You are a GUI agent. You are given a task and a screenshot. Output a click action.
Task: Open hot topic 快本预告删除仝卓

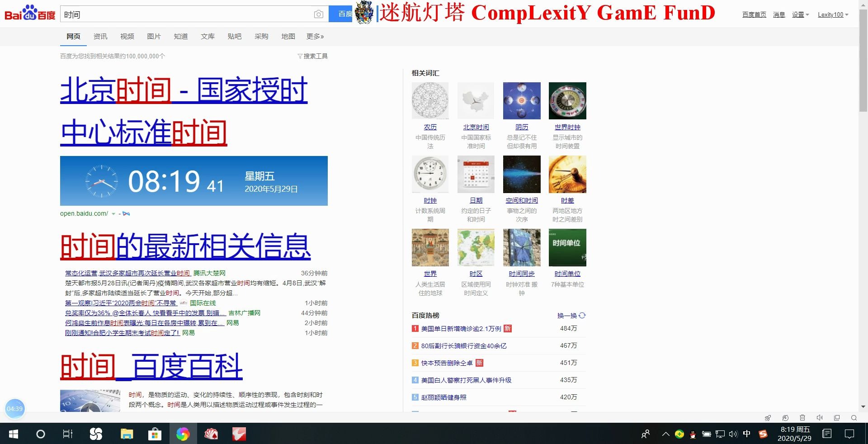point(447,363)
